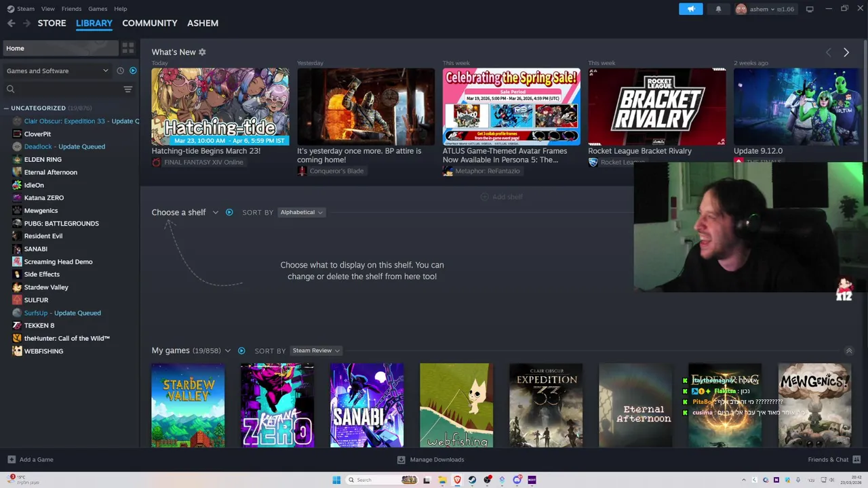Open the View menu
Viewport: 868px width, 488px height.
point(47,9)
